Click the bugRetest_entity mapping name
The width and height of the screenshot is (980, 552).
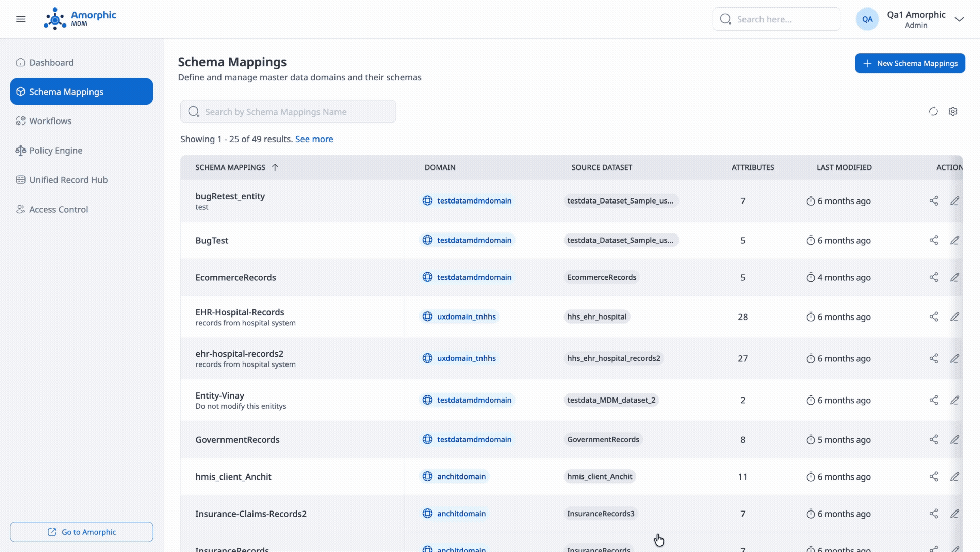pos(230,196)
